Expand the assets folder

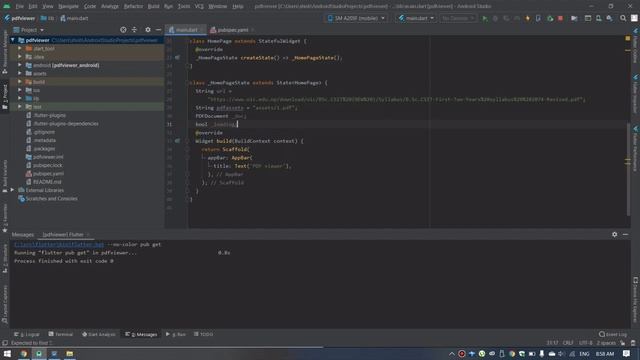pos(20,73)
